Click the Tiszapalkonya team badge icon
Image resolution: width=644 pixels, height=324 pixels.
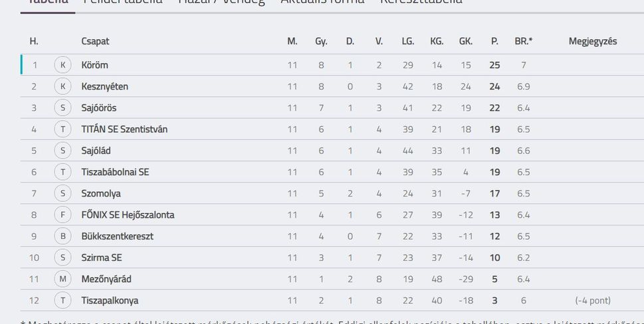pyautogui.click(x=63, y=300)
